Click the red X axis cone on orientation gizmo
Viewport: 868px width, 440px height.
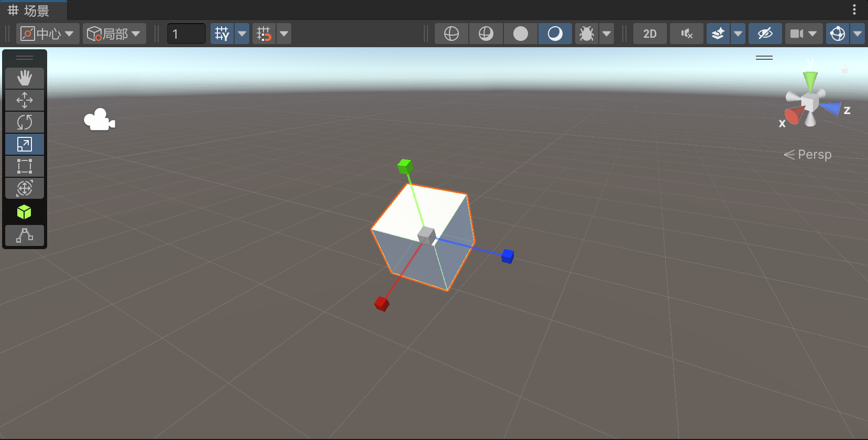click(794, 115)
